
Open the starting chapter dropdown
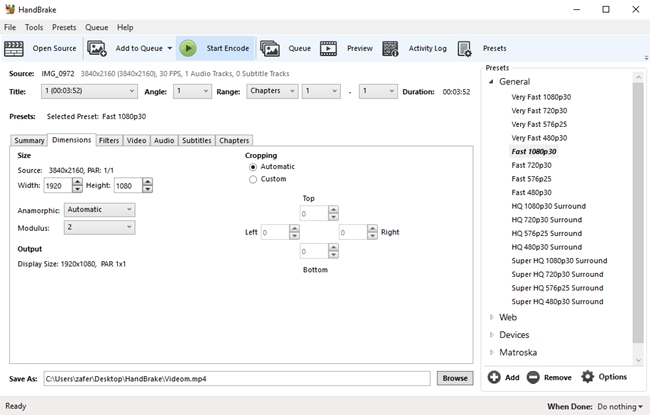(x=321, y=91)
